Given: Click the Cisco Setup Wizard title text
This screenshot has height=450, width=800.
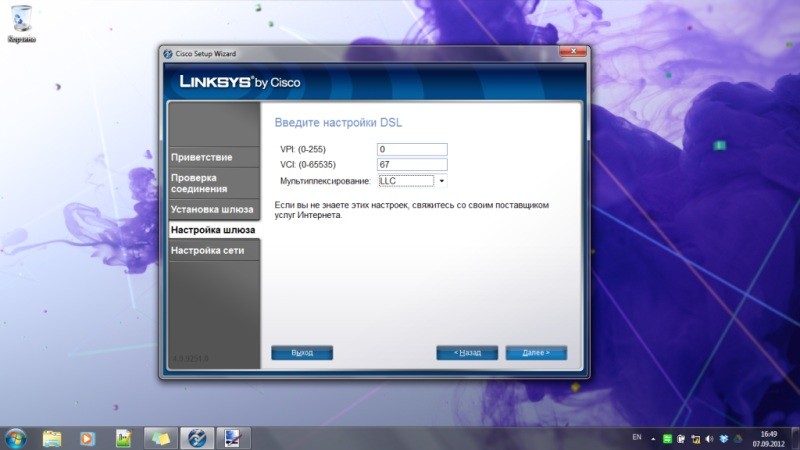Looking at the screenshot, I should coord(206,54).
